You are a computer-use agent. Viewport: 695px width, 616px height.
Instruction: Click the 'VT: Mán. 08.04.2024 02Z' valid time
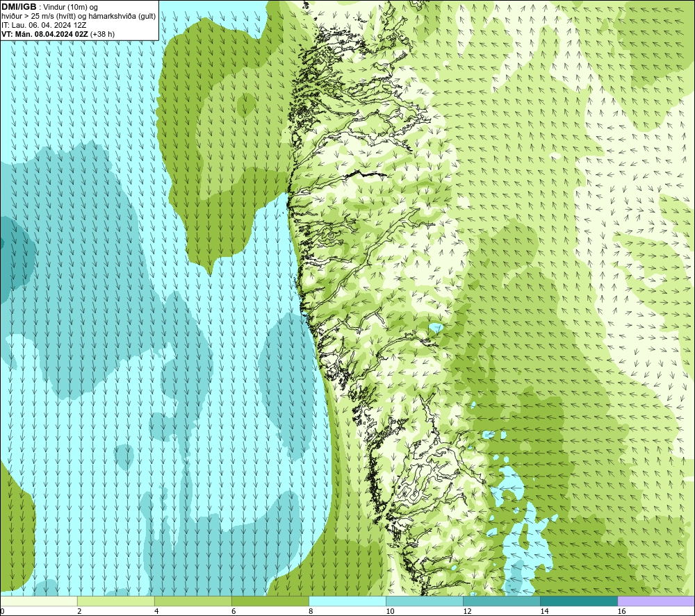(44, 34)
